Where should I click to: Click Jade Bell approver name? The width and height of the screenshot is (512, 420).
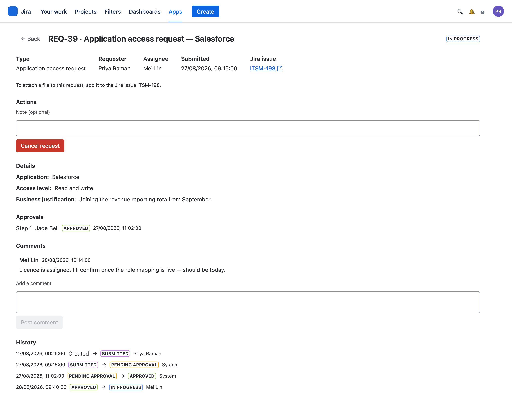pyautogui.click(x=47, y=228)
